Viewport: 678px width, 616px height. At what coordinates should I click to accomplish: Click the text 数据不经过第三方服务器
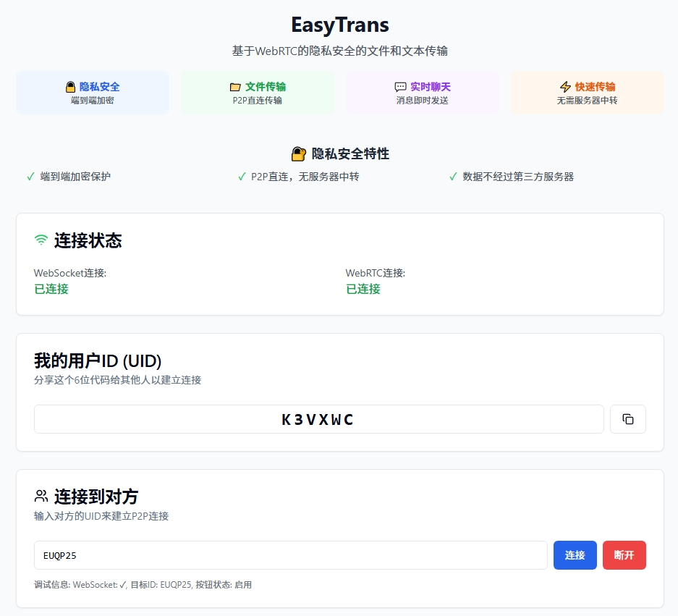click(518, 177)
